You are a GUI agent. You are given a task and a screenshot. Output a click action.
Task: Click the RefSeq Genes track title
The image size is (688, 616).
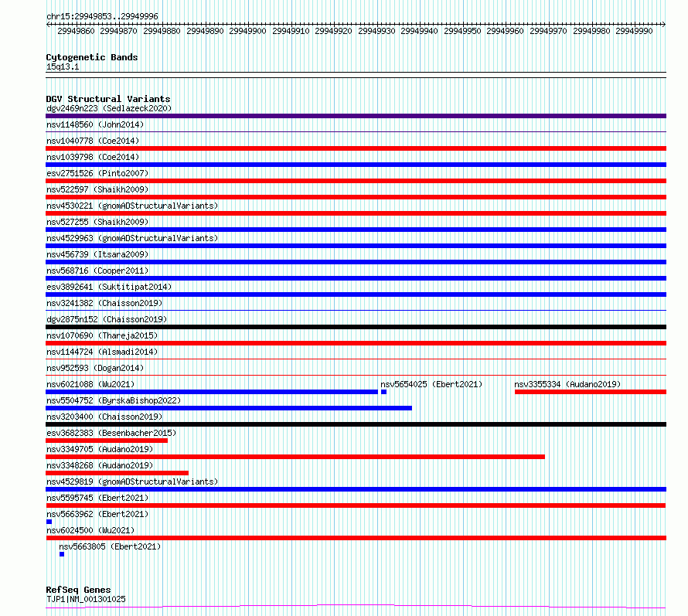(x=78, y=590)
